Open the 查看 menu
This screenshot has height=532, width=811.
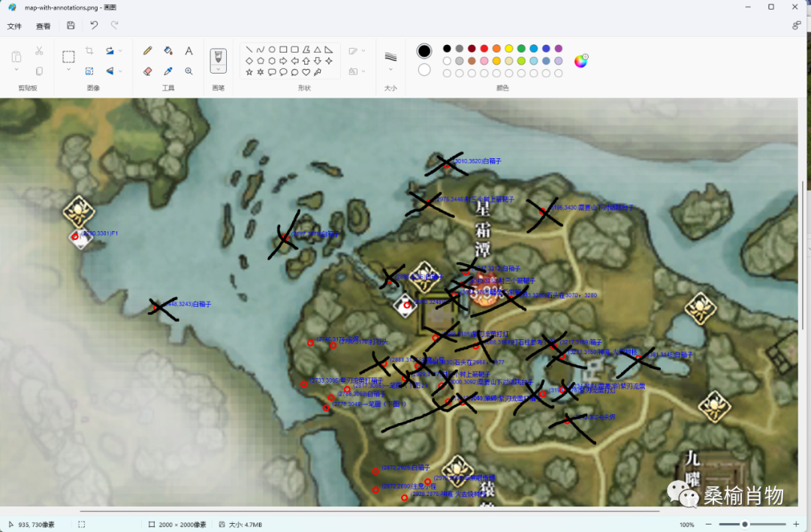(44, 26)
